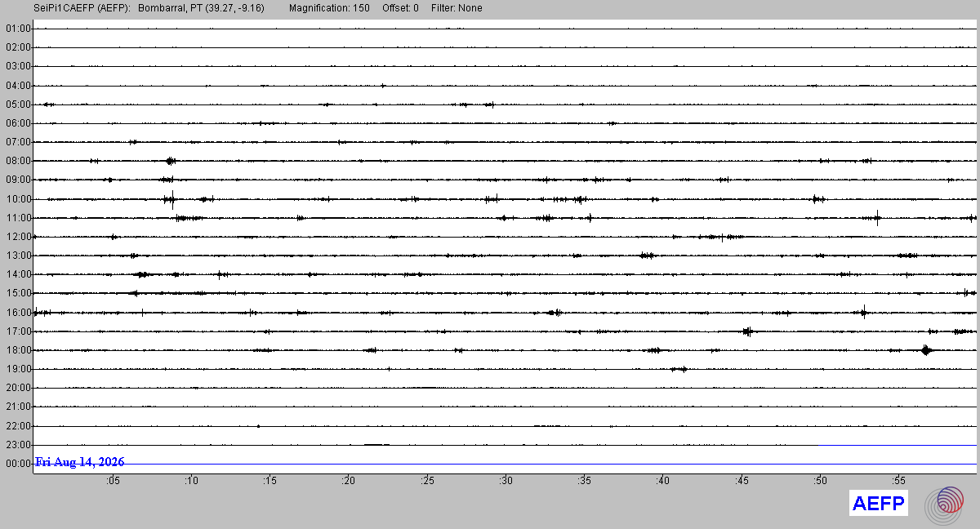Select the 10:00 hour trace label
Screen dimensions: 980x529
(18, 199)
